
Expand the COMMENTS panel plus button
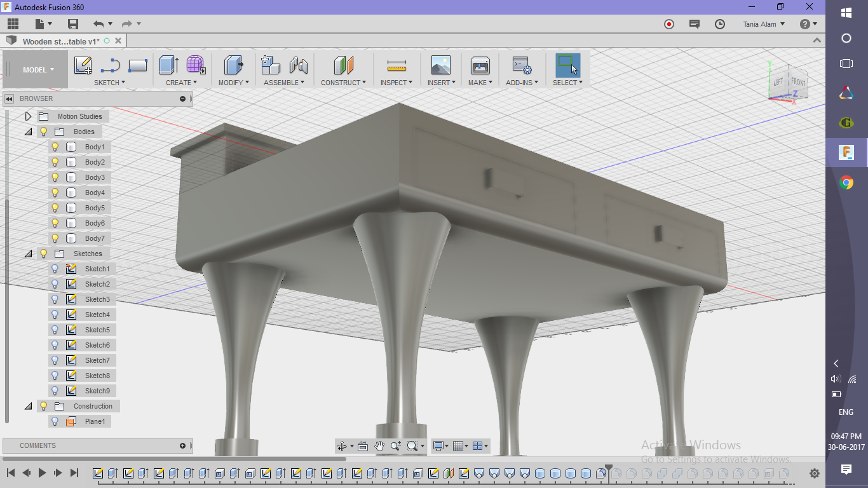(x=183, y=445)
